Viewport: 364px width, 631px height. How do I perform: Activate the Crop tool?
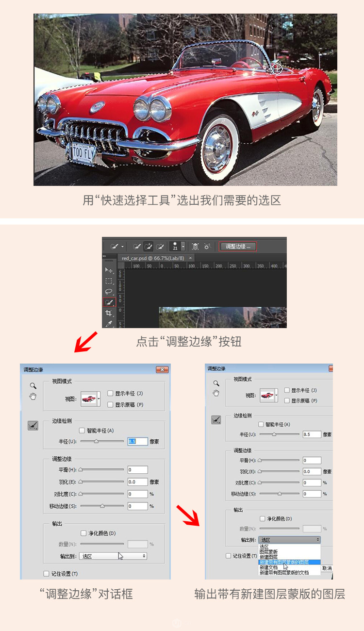[109, 313]
